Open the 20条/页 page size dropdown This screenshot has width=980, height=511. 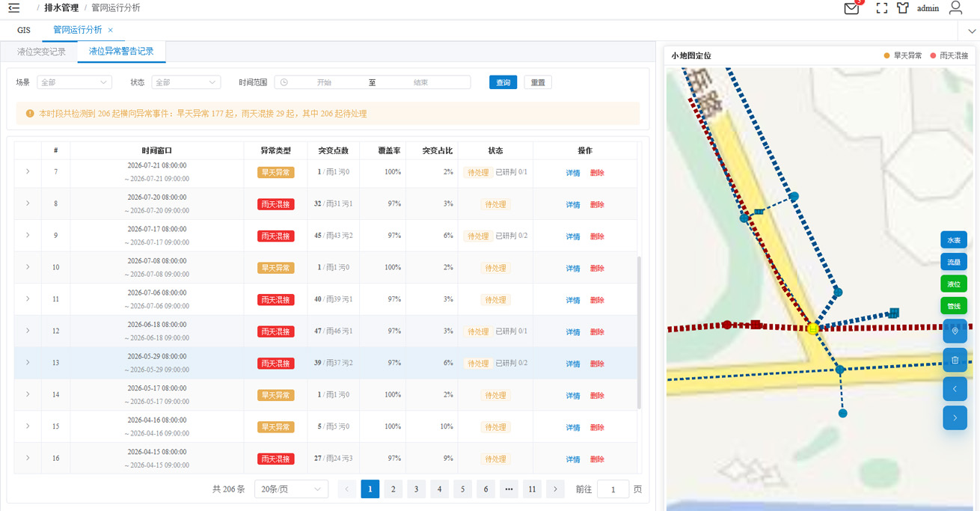(x=291, y=489)
